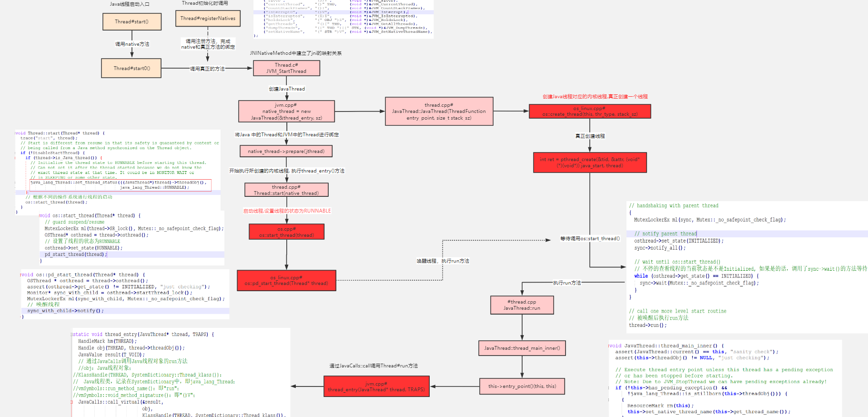Click the JavaThread::thread_main_inner() flowchart node

522,348
